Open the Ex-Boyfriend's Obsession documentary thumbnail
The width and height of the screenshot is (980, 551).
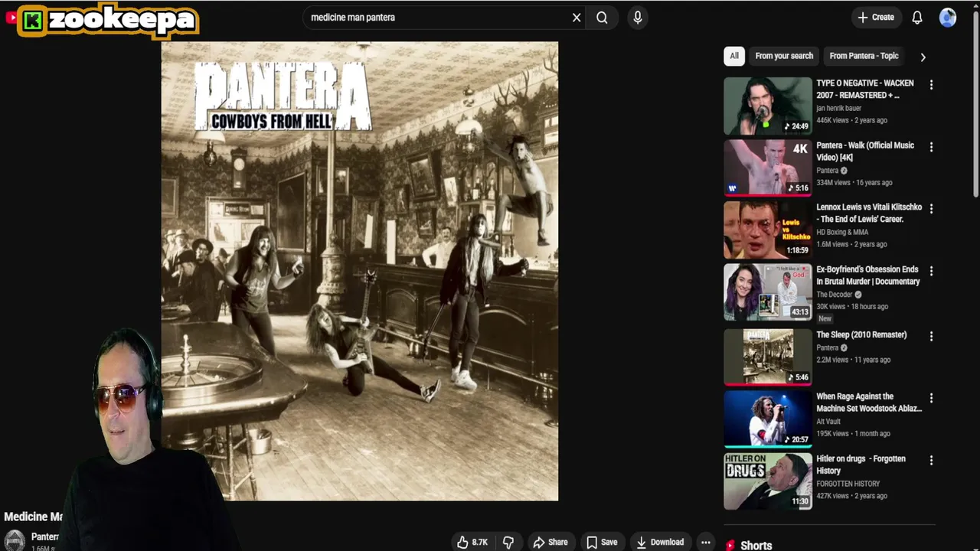point(768,292)
